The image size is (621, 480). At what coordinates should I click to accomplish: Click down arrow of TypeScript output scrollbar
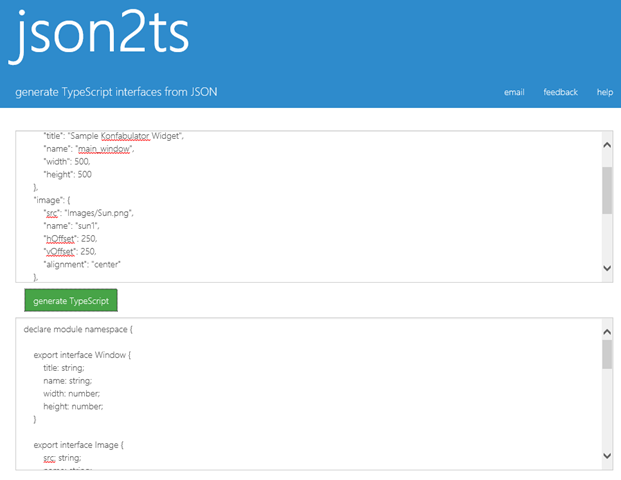607,455
